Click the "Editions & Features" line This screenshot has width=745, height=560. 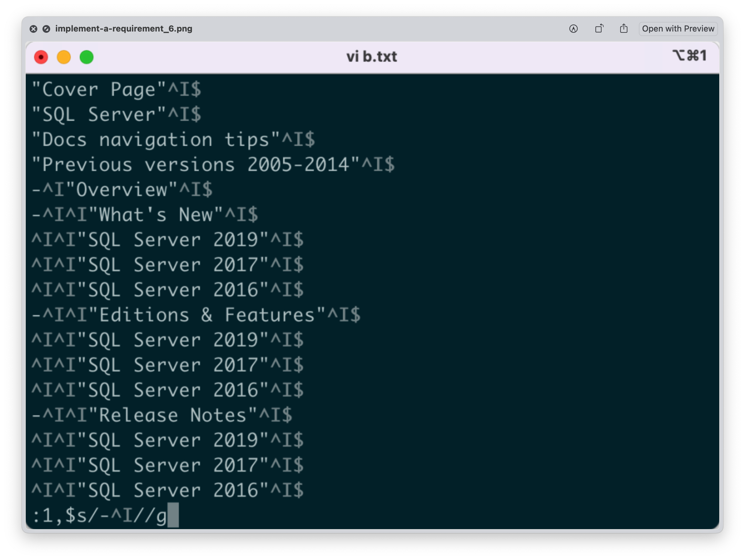click(196, 315)
